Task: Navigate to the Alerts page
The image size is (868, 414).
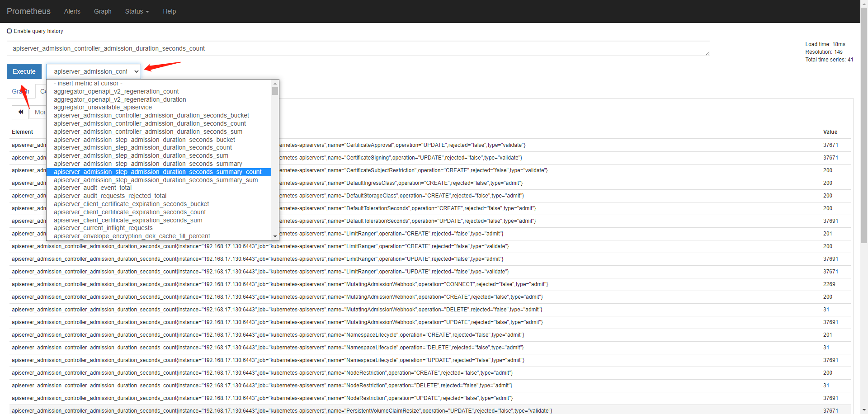Action: 72,11
